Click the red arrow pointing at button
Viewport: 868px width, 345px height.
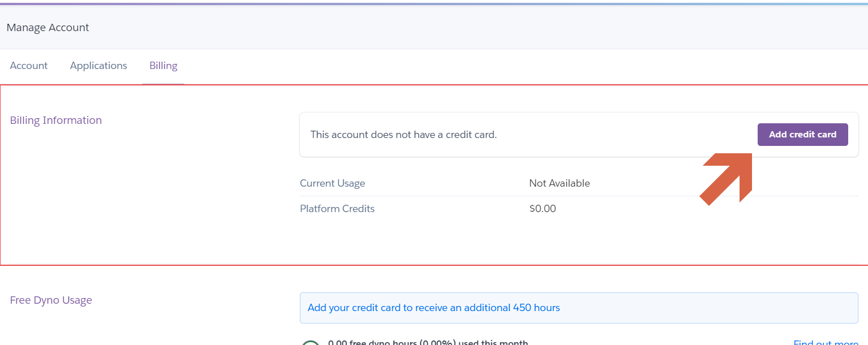coord(728,178)
